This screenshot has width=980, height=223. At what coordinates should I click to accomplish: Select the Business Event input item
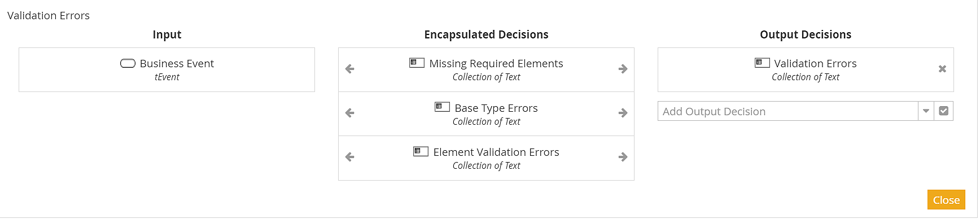[x=167, y=69]
